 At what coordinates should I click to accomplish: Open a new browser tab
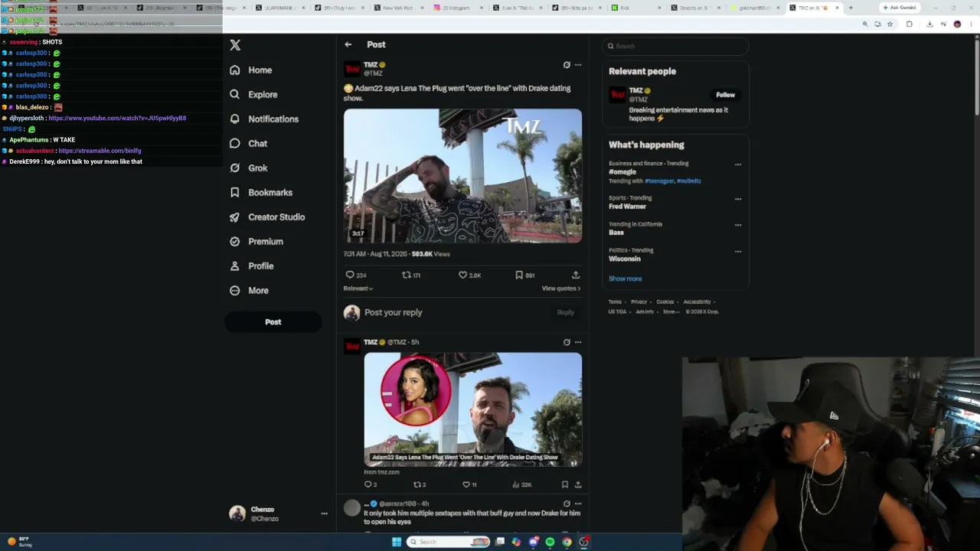pyautogui.click(x=851, y=8)
